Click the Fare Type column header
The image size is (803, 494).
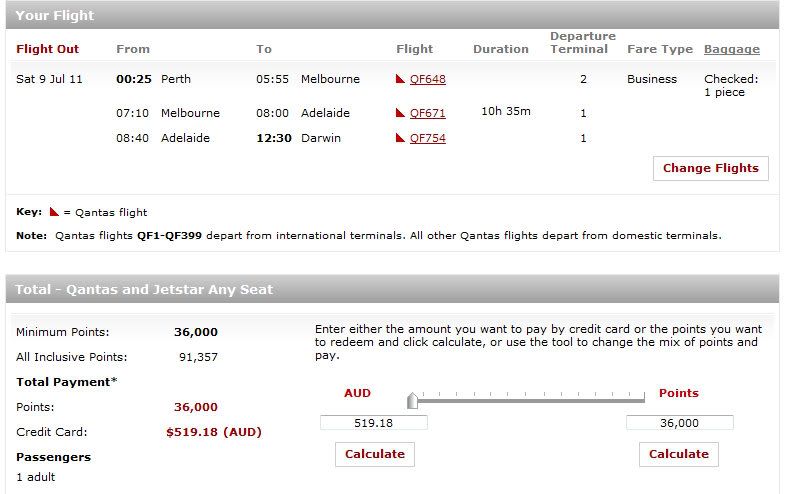click(x=660, y=49)
